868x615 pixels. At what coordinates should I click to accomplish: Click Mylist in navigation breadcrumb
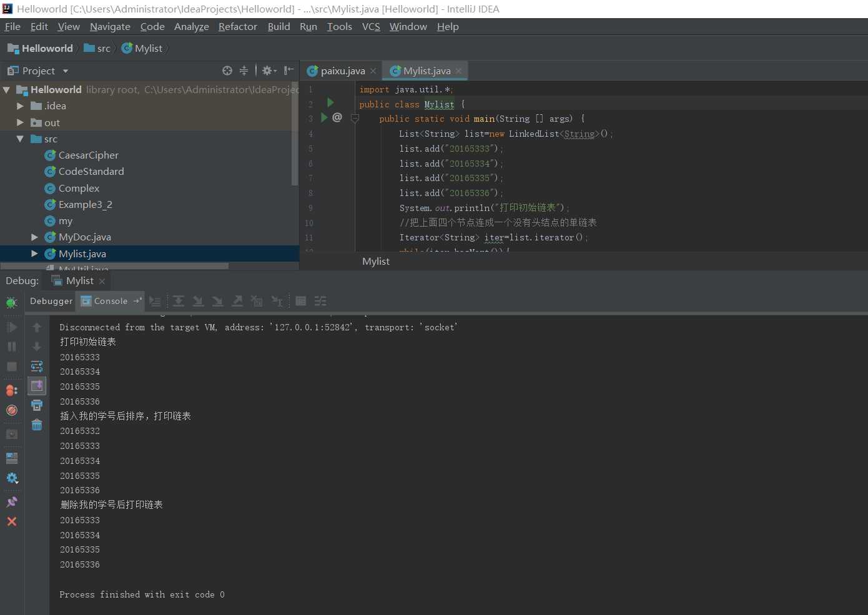[x=142, y=48]
